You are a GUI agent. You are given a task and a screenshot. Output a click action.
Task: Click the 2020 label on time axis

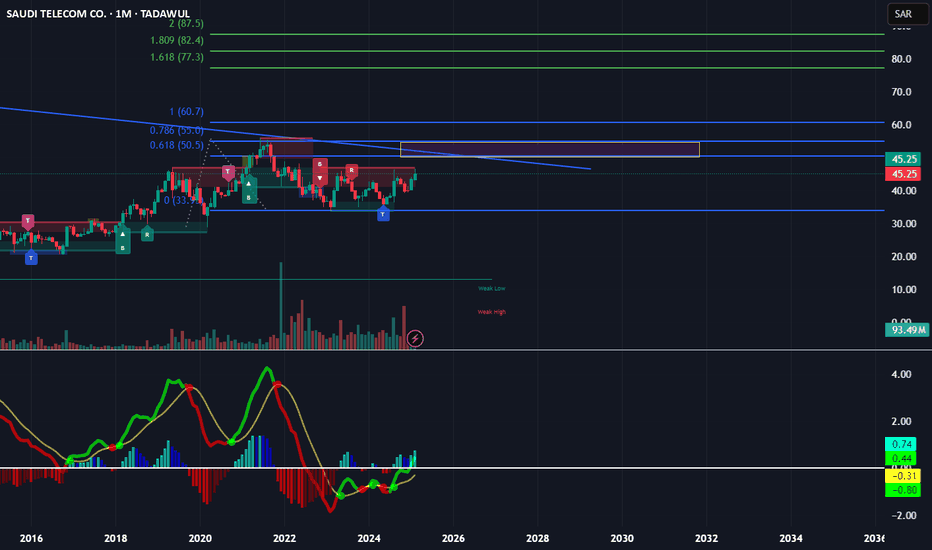(200, 538)
